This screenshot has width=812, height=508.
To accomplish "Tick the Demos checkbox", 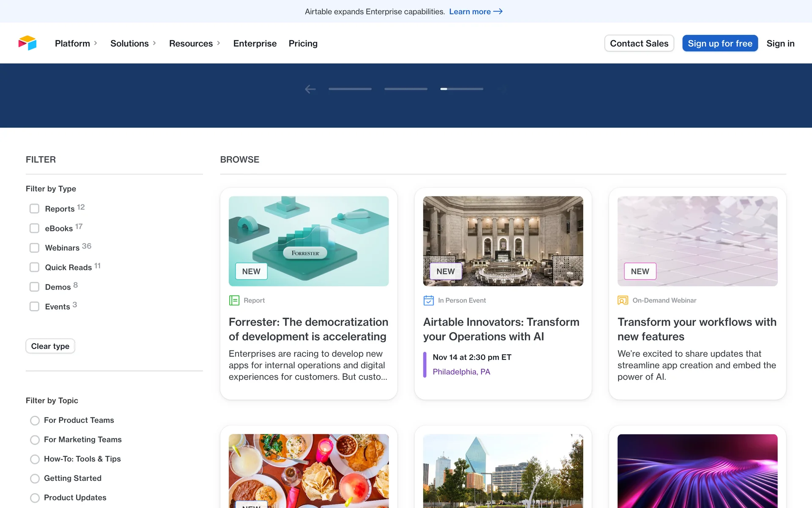I will tap(34, 287).
